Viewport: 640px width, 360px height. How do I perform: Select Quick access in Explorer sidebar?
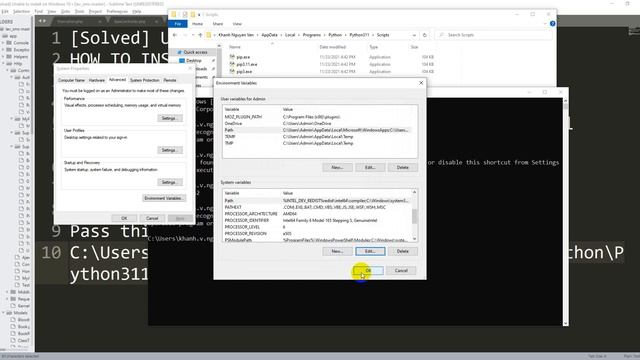tap(195, 52)
